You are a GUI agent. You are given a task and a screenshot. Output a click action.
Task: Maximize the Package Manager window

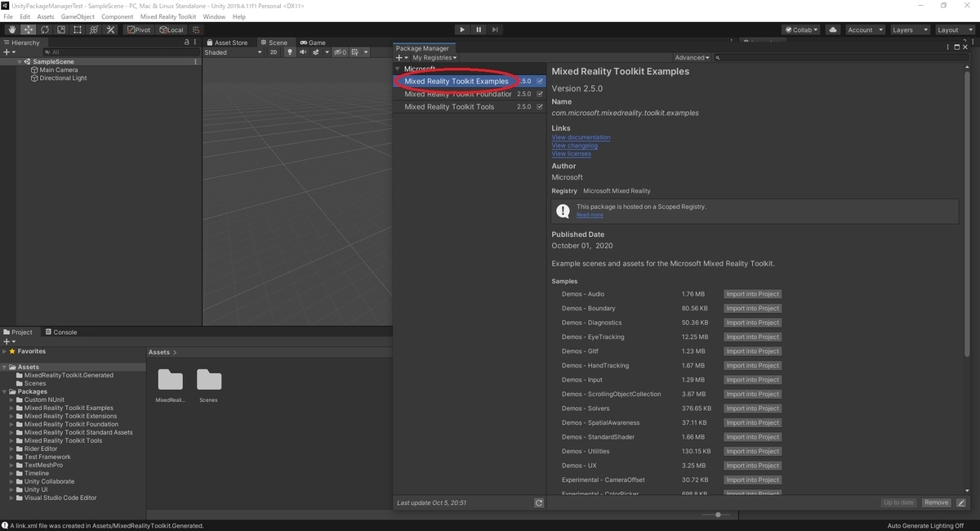coord(956,47)
